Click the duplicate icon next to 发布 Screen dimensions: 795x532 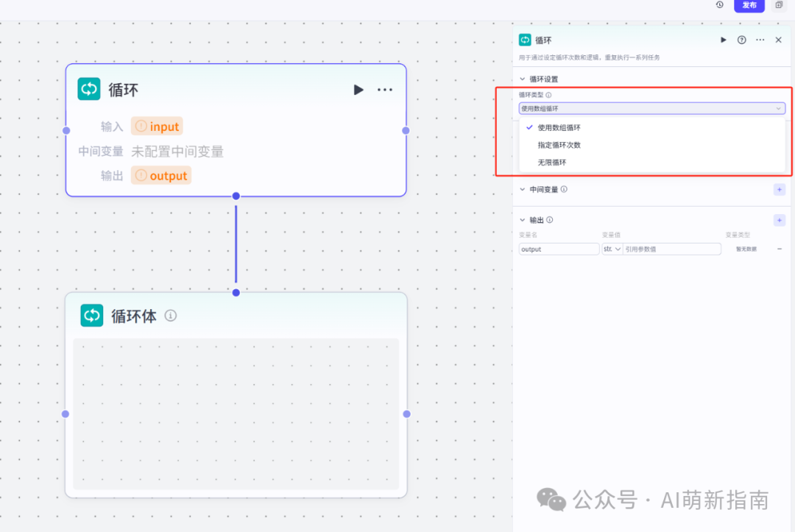779,5
